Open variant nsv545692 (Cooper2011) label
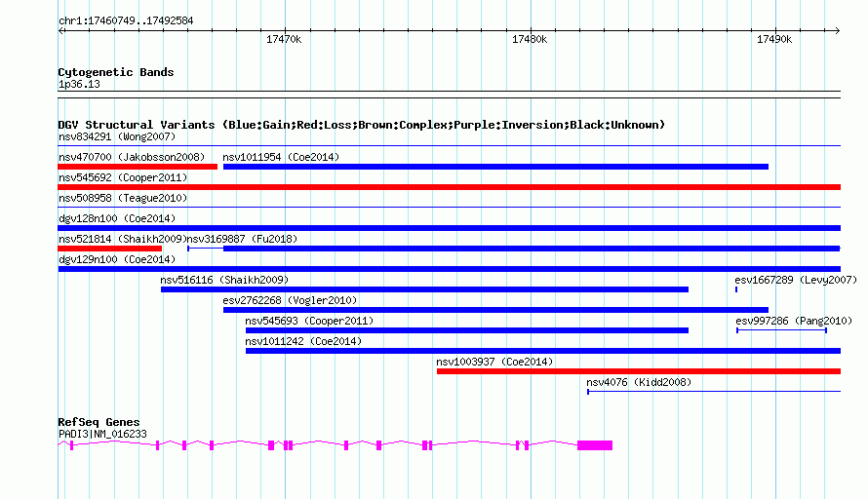 click(123, 177)
